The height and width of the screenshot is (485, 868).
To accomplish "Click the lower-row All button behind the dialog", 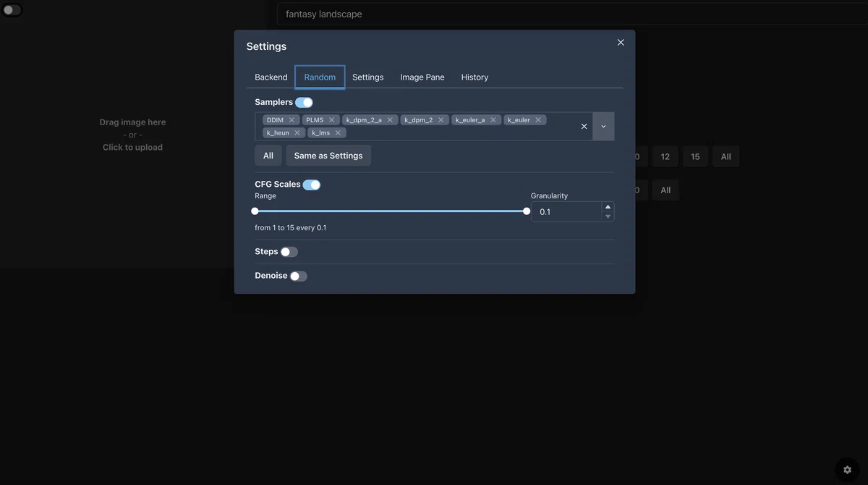I will (665, 190).
